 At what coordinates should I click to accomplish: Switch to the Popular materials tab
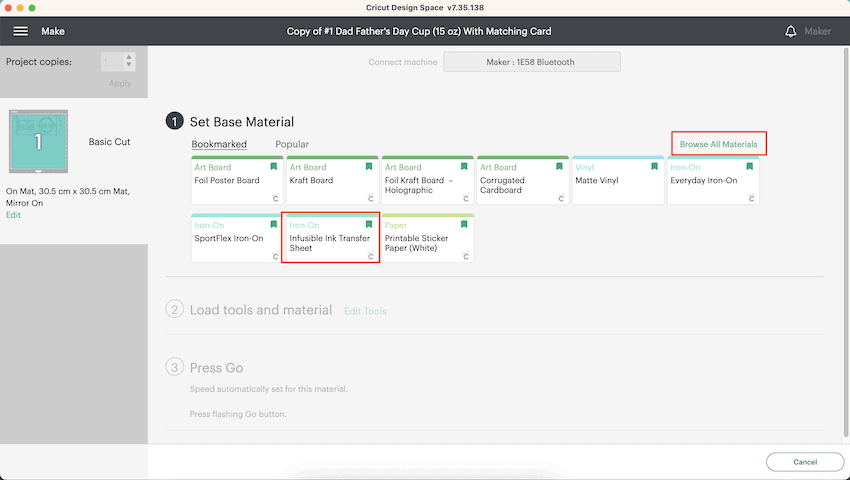(292, 144)
